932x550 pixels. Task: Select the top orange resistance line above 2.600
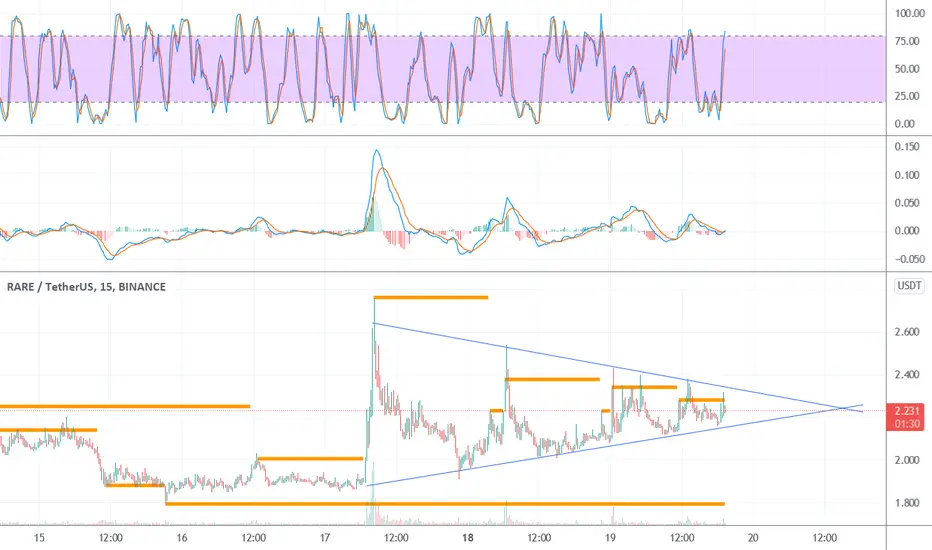431,297
